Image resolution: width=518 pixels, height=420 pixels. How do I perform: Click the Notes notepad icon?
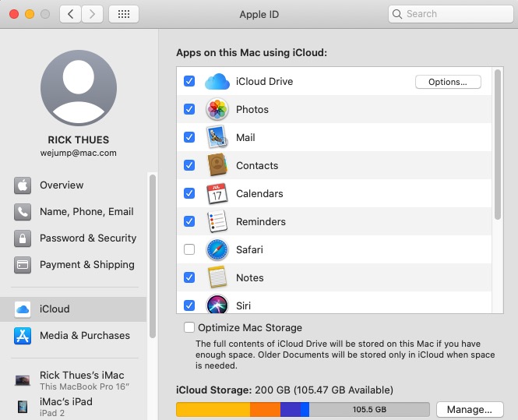217,277
